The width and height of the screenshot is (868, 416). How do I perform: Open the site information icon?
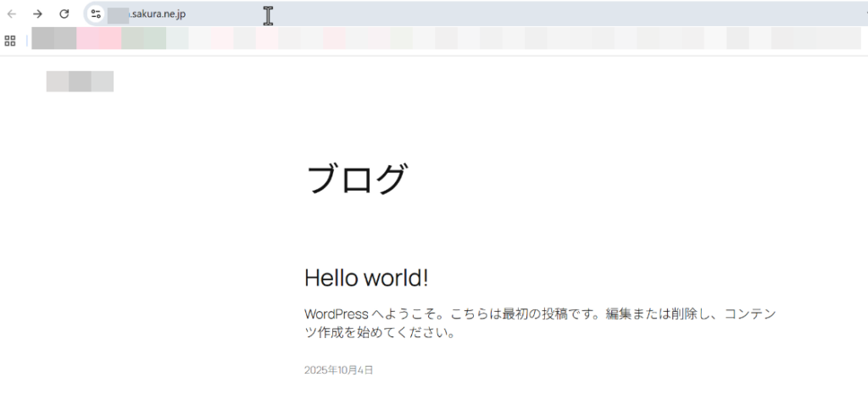pos(96,14)
